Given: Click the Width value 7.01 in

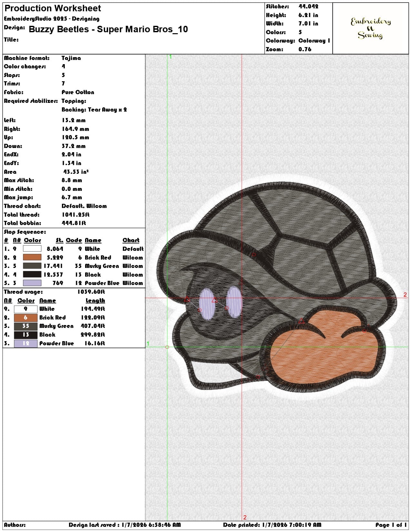Looking at the screenshot, I should click(x=308, y=24).
